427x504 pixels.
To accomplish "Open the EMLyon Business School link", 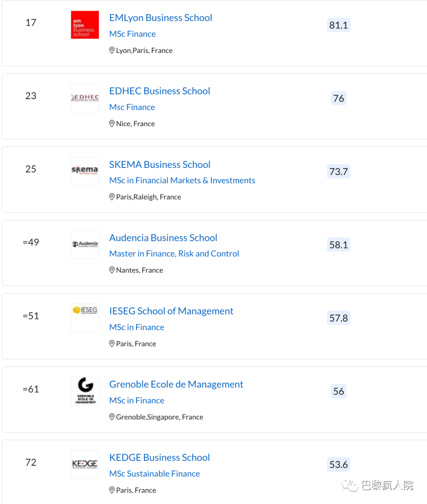I will coord(161,18).
